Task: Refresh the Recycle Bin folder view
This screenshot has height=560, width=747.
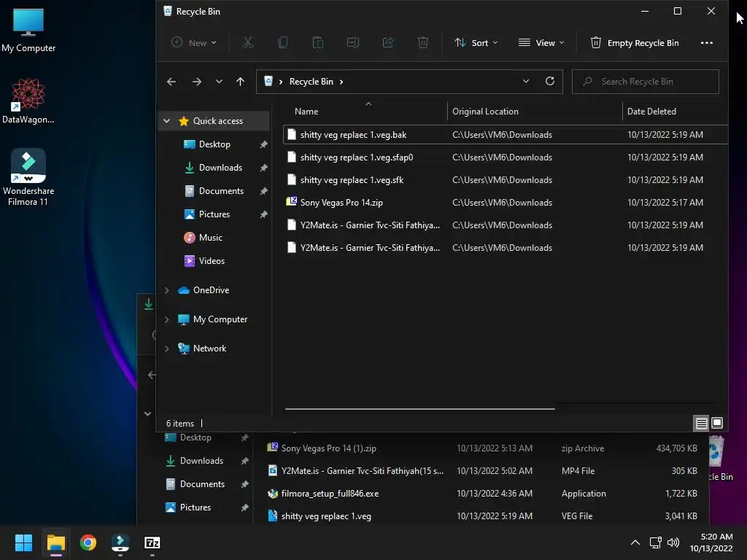Action: [x=550, y=82]
